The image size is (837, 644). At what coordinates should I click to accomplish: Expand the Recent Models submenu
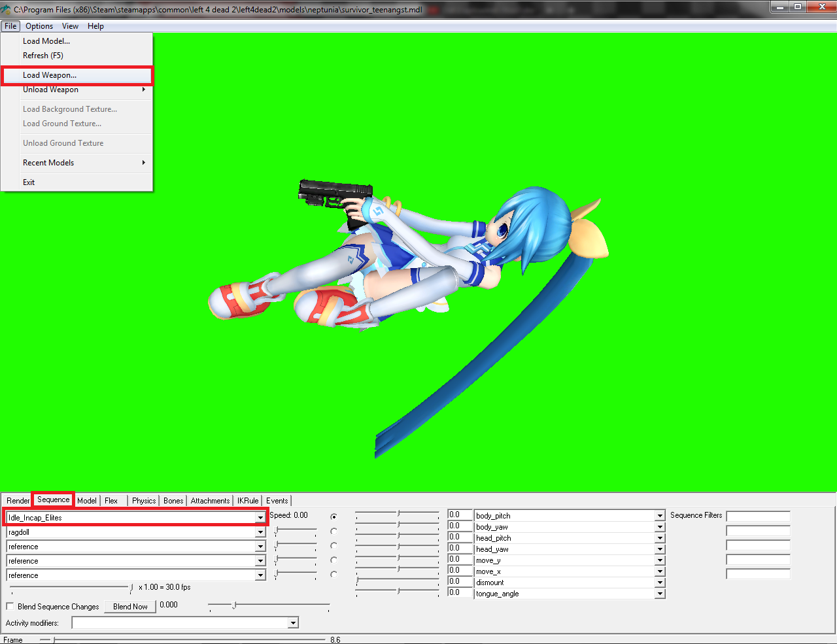click(x=77, y=163)
